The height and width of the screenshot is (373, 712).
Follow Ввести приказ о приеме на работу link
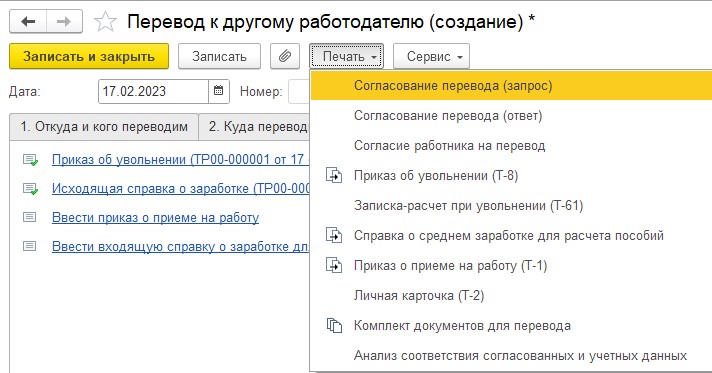pos(155,218)
